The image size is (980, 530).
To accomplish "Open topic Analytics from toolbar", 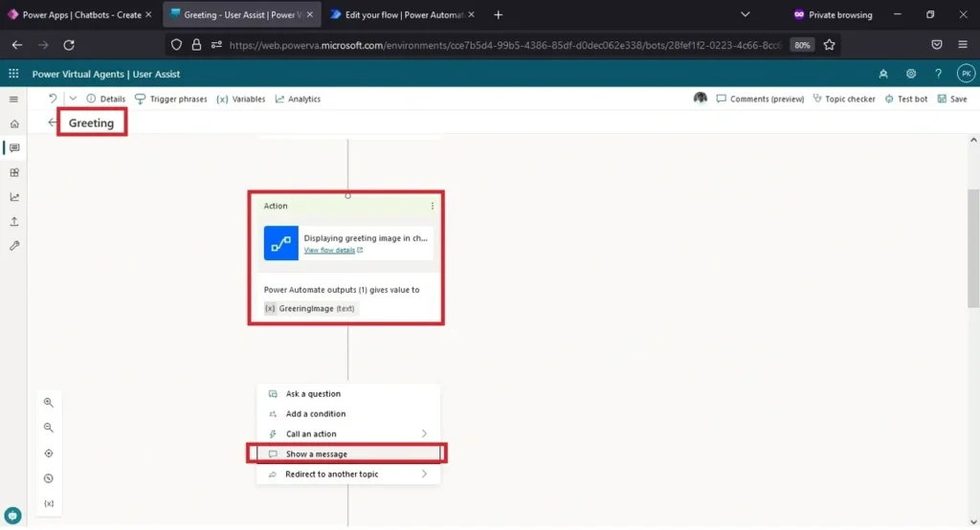I will (299, 99).
